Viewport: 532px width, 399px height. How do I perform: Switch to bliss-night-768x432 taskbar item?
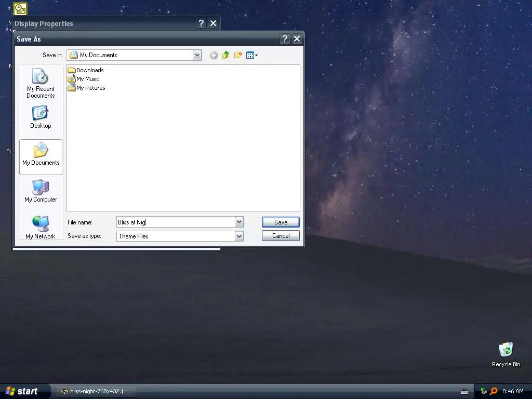pyautogui.click(x=97, y=391)
